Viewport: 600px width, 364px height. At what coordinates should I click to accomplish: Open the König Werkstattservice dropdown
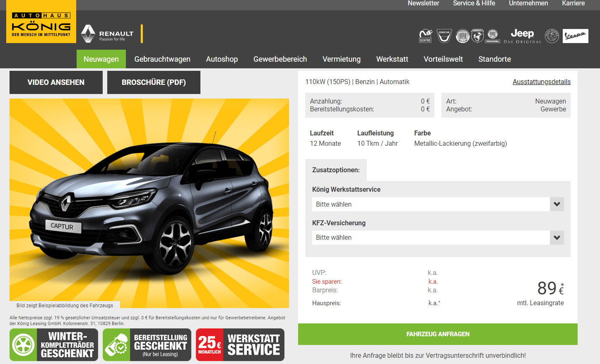click(438, 204)
